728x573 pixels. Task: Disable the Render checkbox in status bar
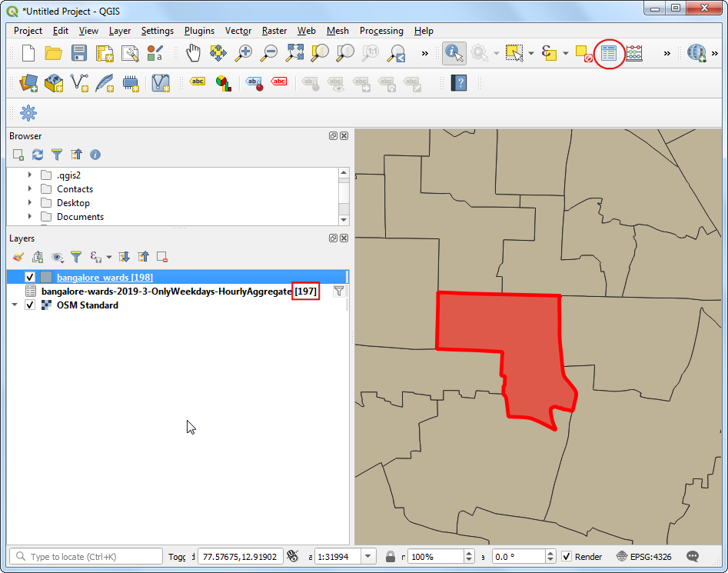point(567,557)
